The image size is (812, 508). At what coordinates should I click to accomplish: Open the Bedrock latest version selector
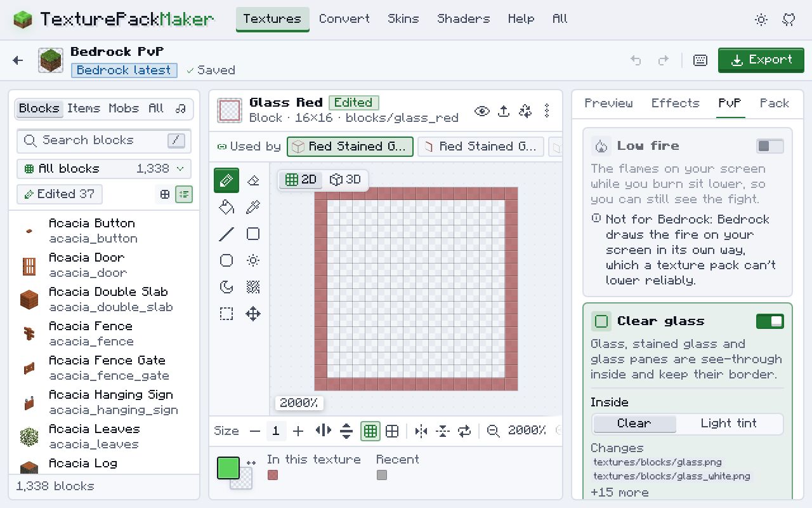point(124,70)
